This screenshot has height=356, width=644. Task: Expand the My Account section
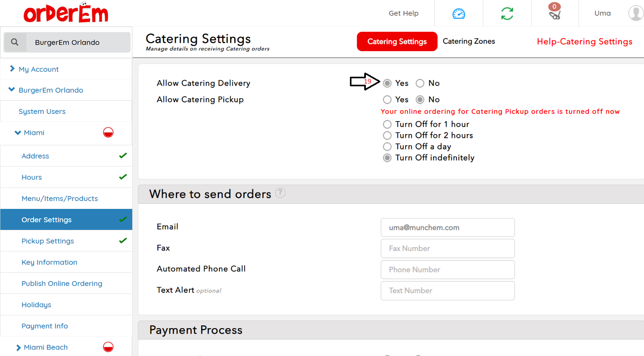pos(12,69)
